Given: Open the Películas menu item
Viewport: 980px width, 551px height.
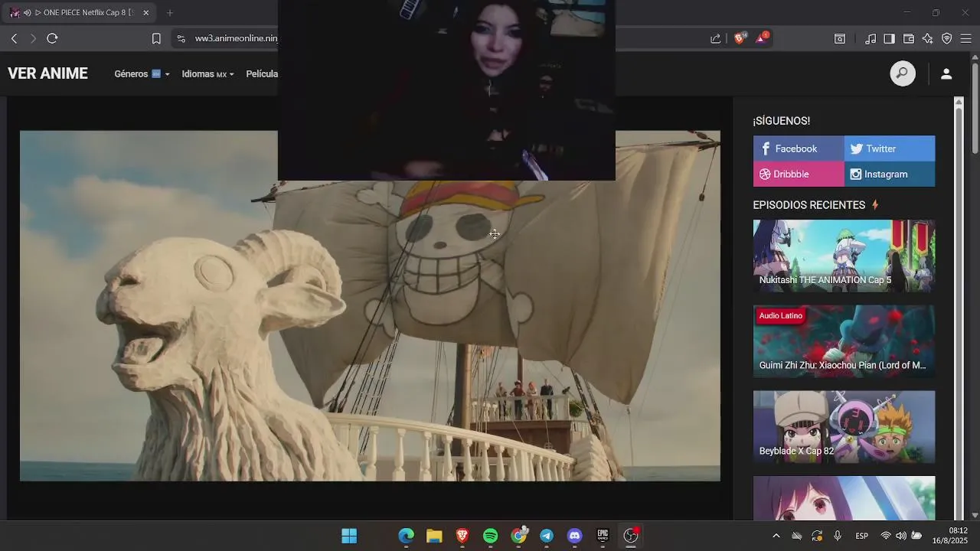Looking at the screenshot, I should [x=262, y=74].
